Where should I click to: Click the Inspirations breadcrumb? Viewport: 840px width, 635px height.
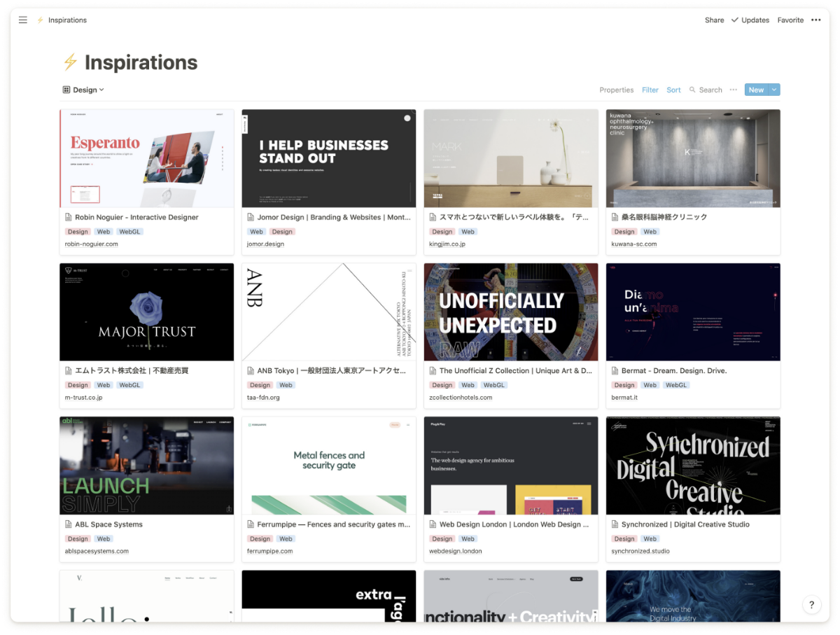point(67,20)
